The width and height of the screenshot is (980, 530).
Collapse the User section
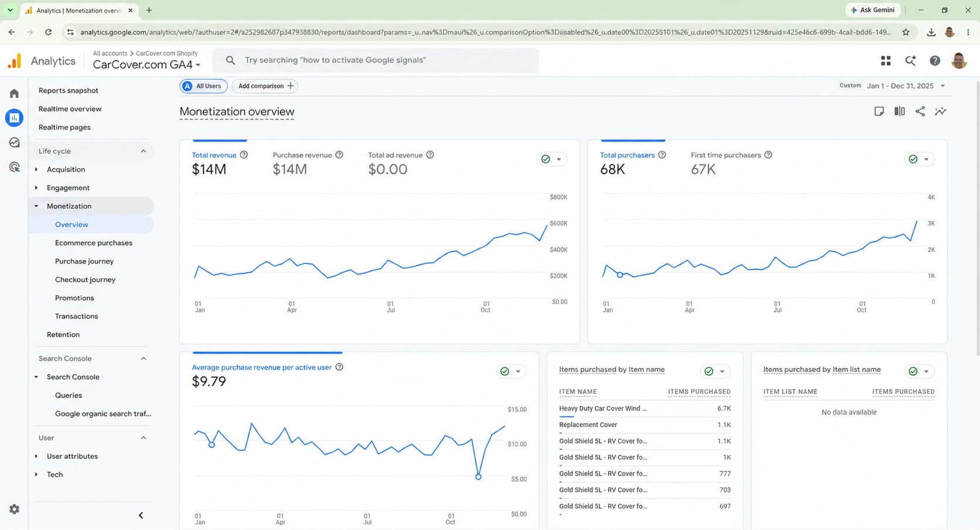click(x=144, y=437)
